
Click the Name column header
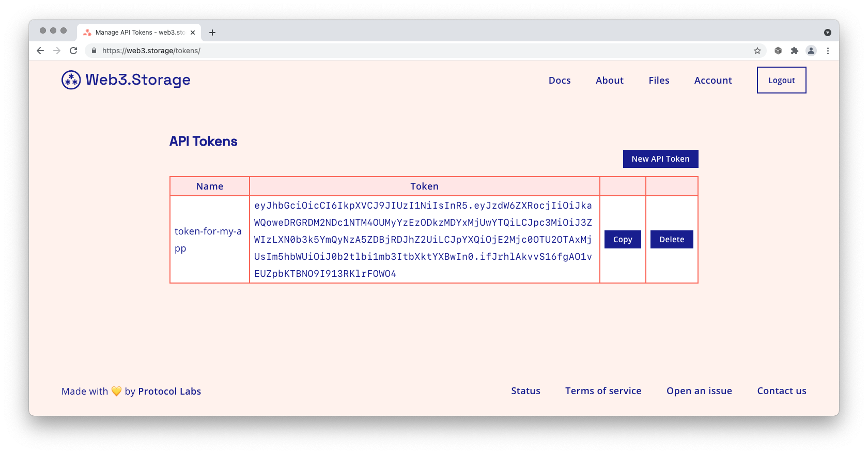coord(210,186)
